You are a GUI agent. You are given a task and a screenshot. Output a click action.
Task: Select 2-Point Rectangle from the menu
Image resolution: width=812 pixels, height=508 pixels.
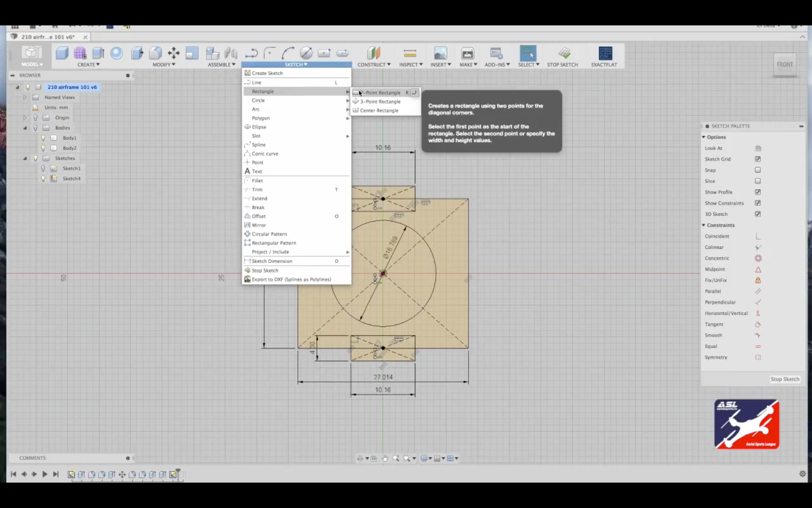381,92
